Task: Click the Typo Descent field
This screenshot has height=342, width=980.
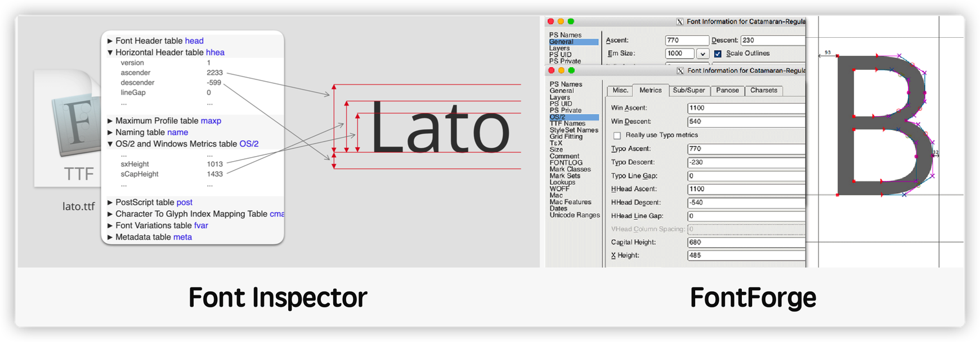Action: point(746,162)
